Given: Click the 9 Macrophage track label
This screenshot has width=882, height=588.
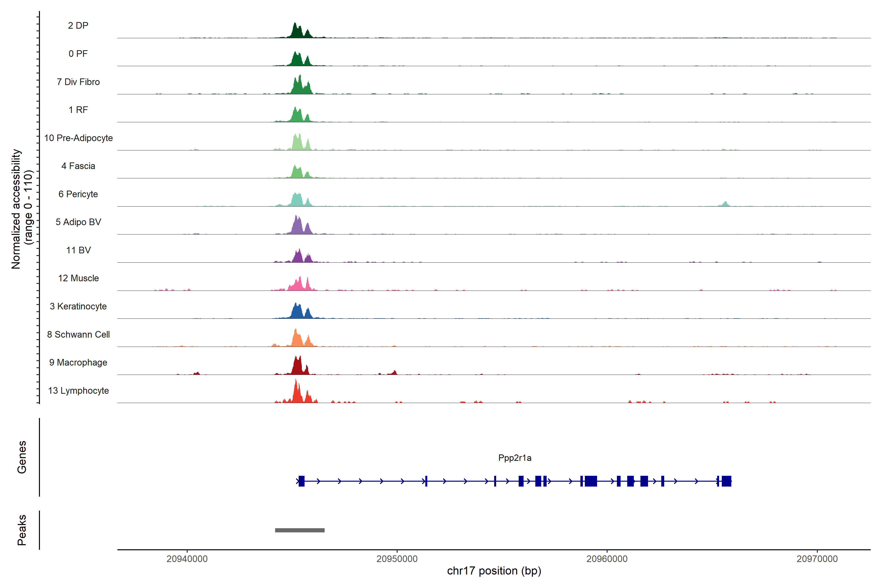Looking at the screenshot, I should (78, 363).
